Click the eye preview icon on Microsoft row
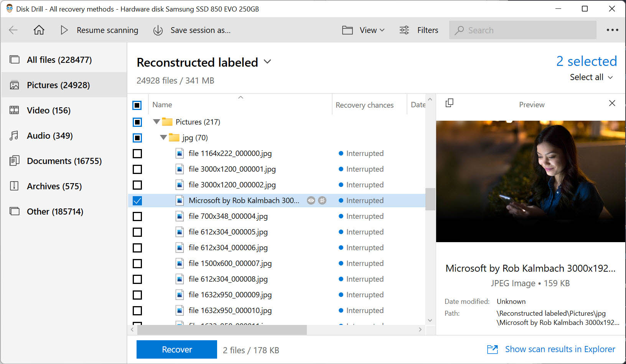Viewport: 626px width, 364px height. click(x=311, y=200)
